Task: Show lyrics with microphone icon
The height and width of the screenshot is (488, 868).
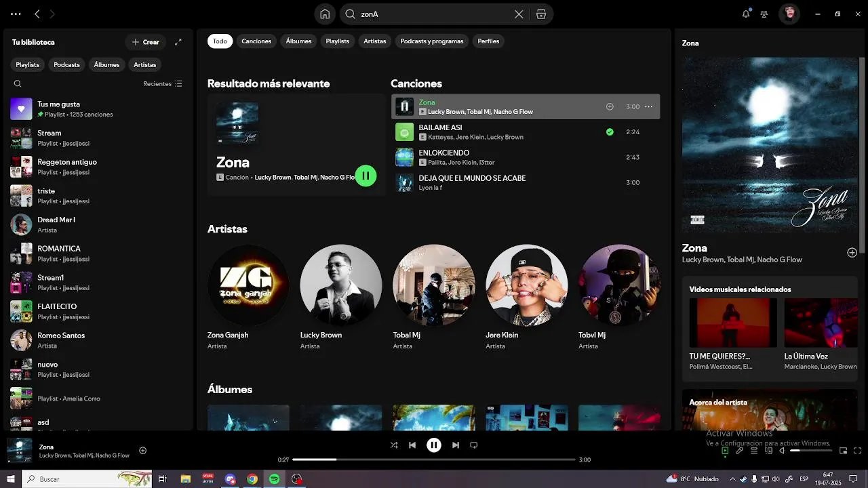Action: [740, 451]
